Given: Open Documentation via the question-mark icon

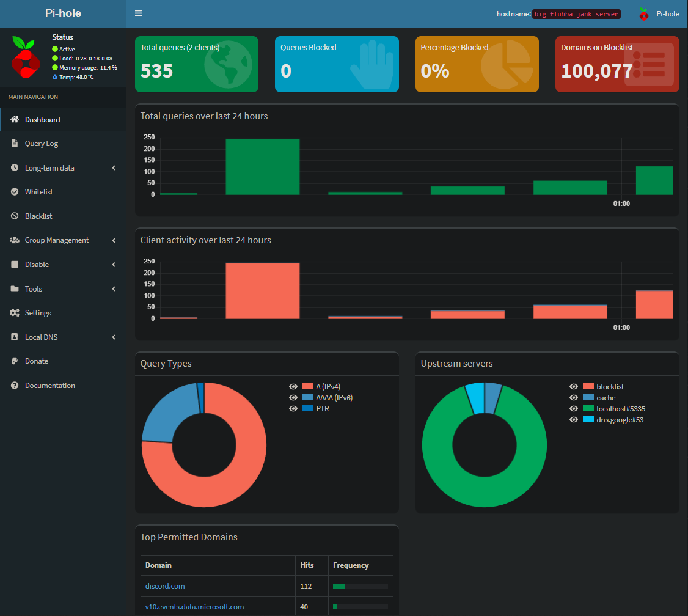Looking at the screenshot, I should tap(14, 385).
